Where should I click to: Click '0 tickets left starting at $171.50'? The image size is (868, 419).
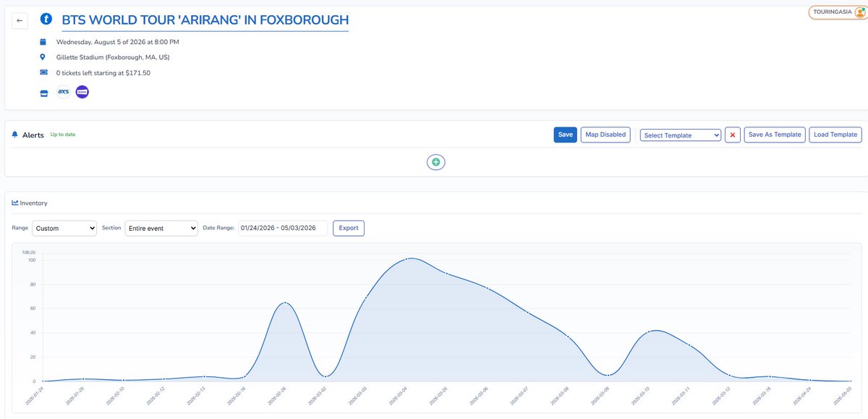point(103,73)
